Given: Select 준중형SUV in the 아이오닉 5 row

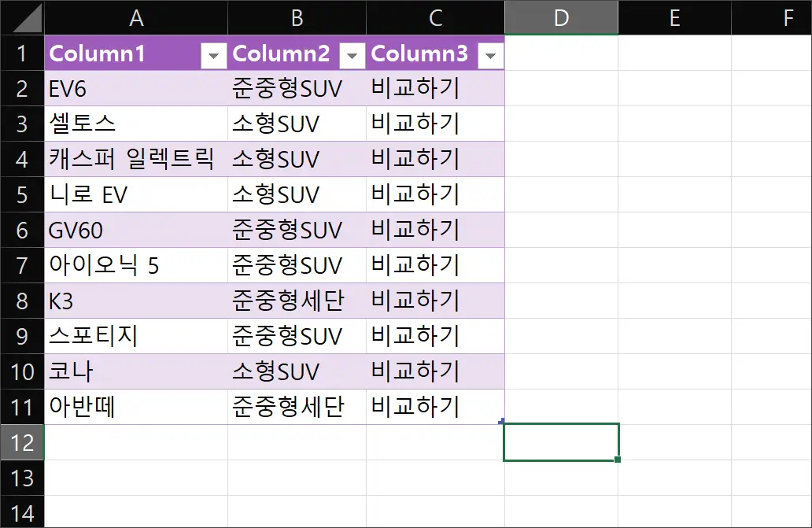Looking at the screenshot, I should [297, 265].
